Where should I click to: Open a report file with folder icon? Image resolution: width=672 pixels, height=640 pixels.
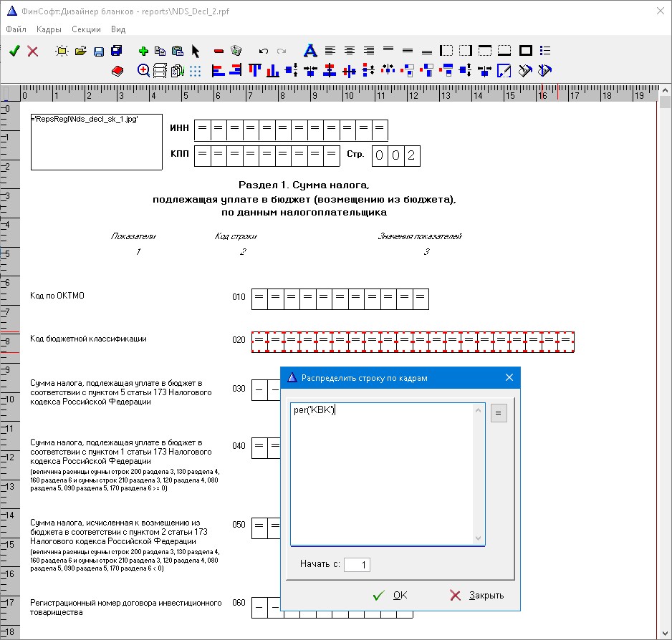click(x=80, y=51)
